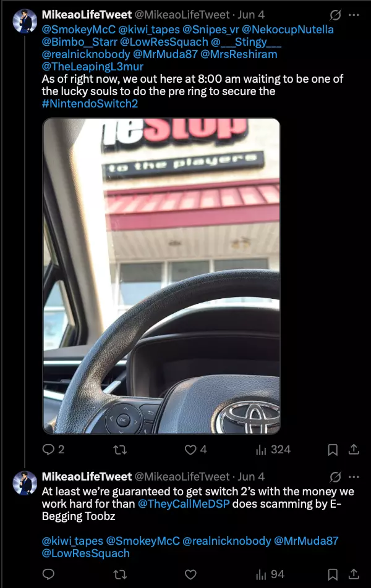This screenshot has height=588, width=371.
Task: Bookmark the second tweet
Action: point(333,574)
